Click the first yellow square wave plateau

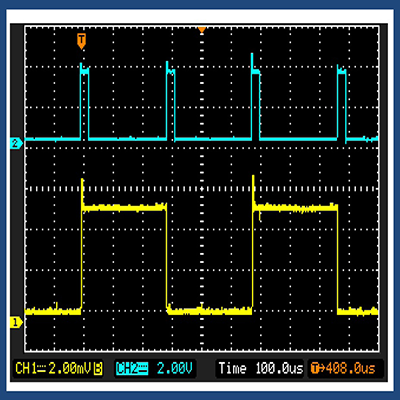pyautogui.click(x=124, y=208)
